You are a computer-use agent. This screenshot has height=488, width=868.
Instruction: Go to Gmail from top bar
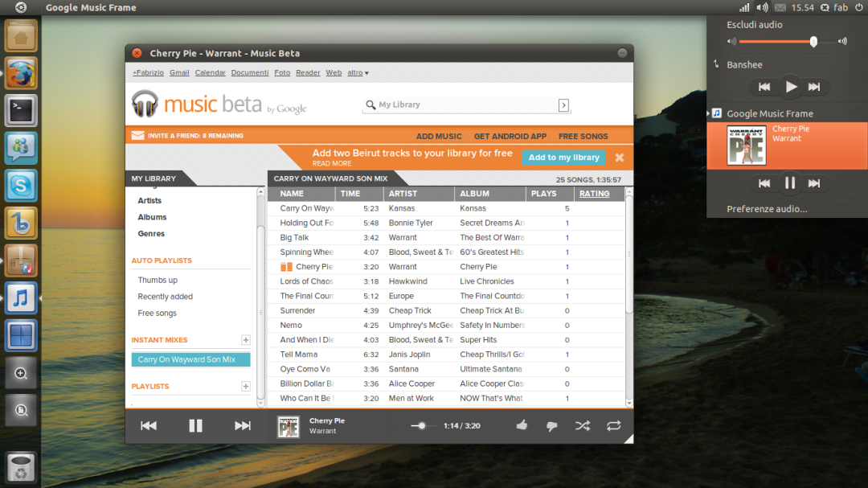tap(179, 72)
